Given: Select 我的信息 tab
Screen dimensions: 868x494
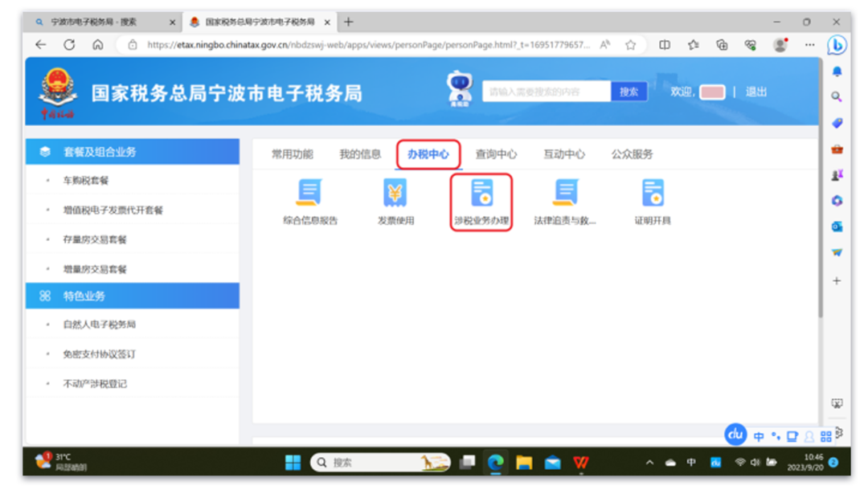Looking at the screenshot, I should coord(360,154).
